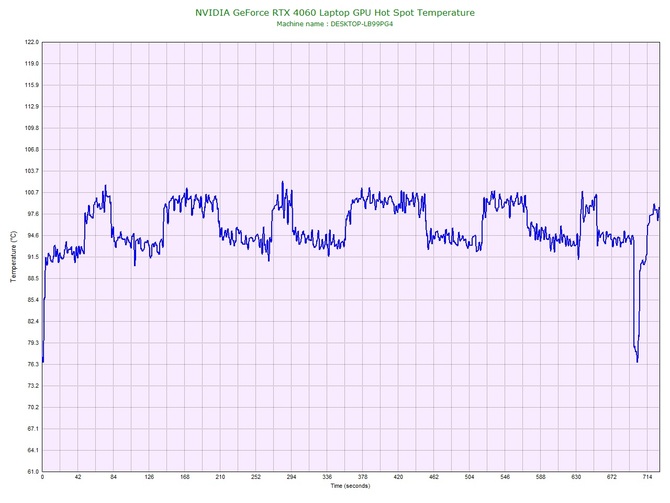Click the 672 x-axis time label
Screen dimensions: 670x503
point(612,477)
